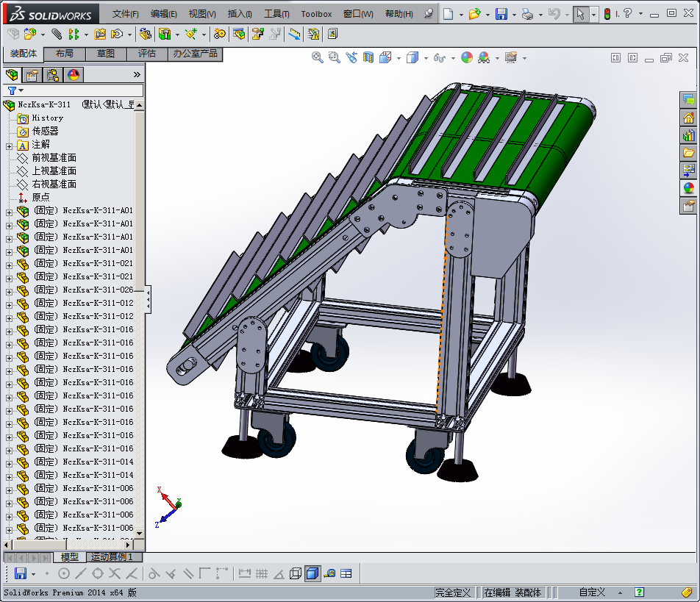
Task: Open File Explorer folder icon in task pane
Action: [x=688, y=153]
